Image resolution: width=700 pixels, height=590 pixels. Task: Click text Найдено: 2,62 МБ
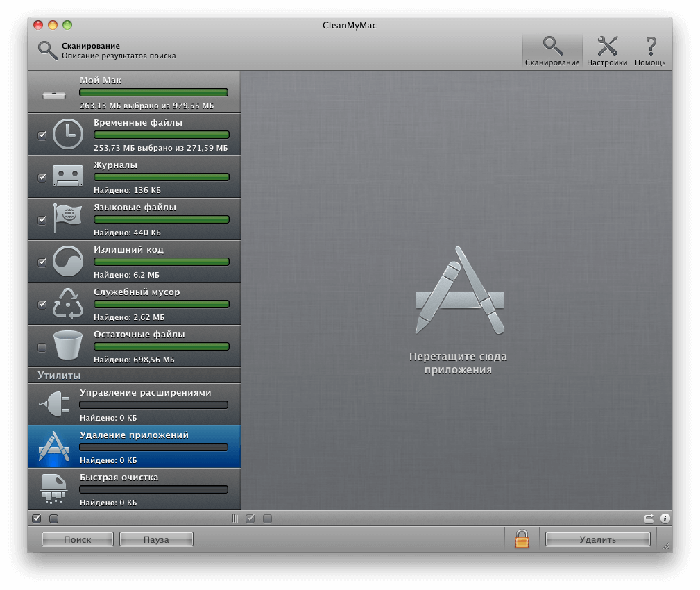(129, 317)
